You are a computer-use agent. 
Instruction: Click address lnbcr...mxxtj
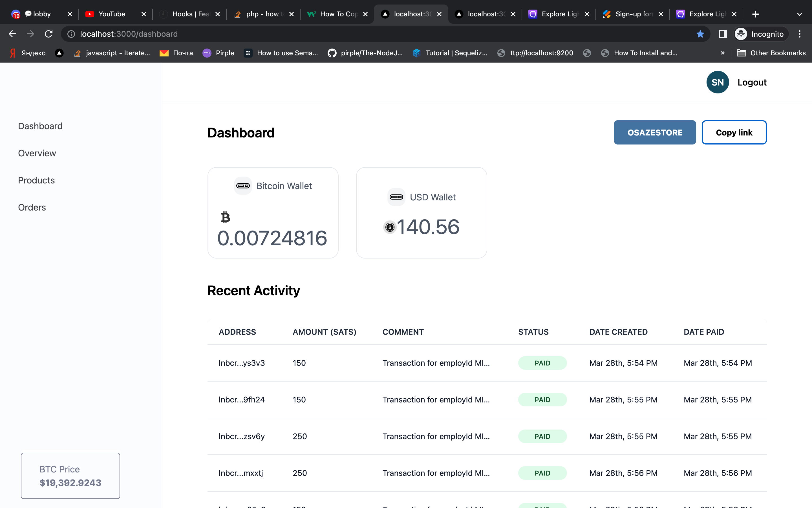coord(240,473)
